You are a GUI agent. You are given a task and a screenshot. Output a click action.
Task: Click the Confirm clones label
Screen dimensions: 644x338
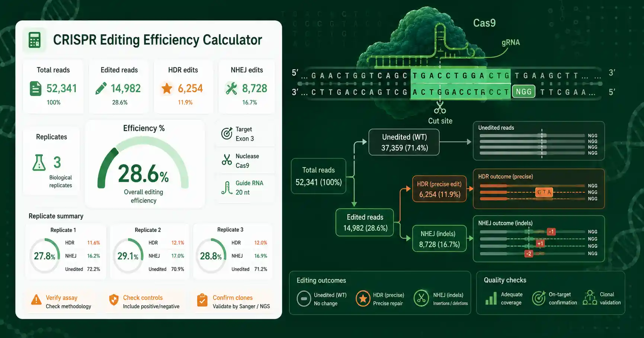[233, 298]
